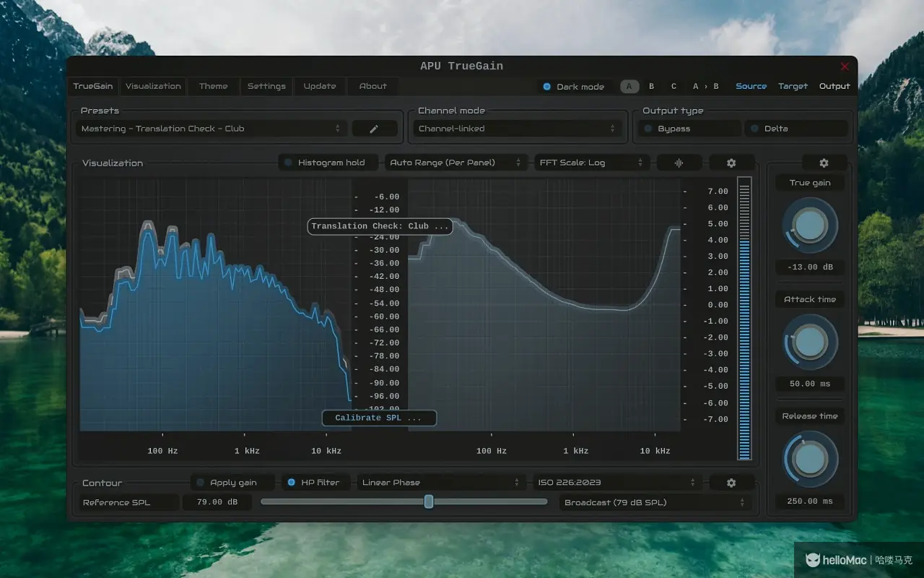The width and height of the screenshot is (924, 578).
Task: Click the Release time label
Action: tap(810, 416)
